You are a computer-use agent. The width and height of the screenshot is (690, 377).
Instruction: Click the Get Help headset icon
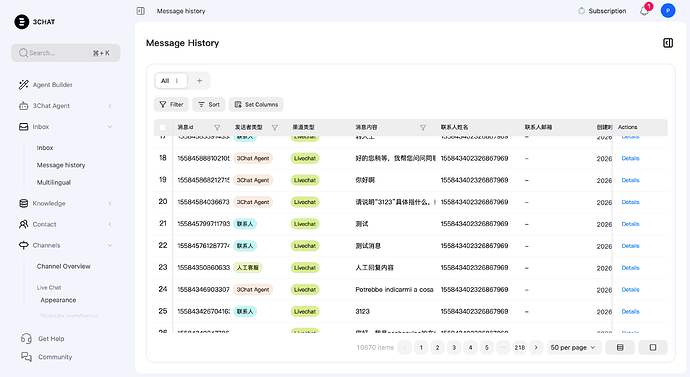(x=26, y=338)
